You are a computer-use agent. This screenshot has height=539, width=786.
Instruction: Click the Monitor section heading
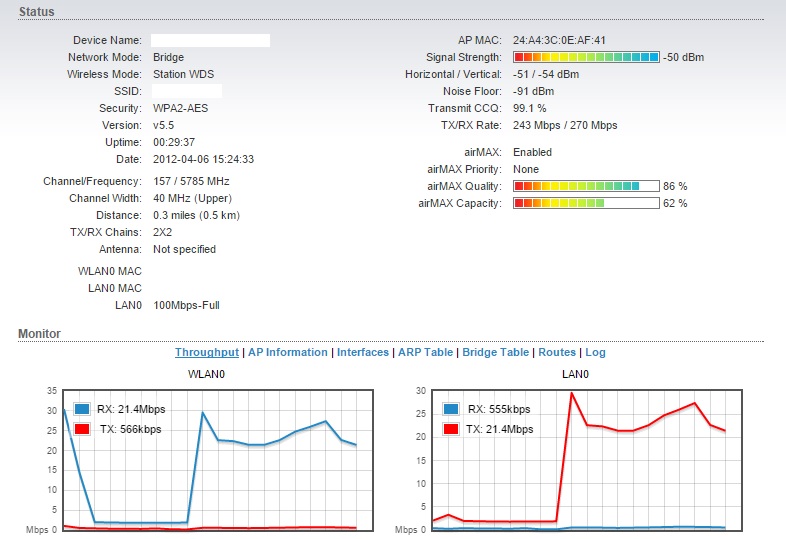[x=39, y=333]
